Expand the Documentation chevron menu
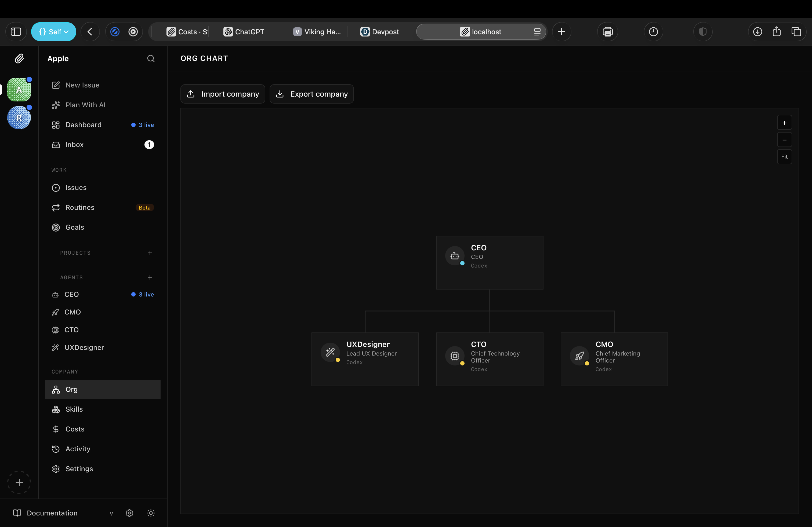Screen dimensions: 812x527 [x=111, y=513]
